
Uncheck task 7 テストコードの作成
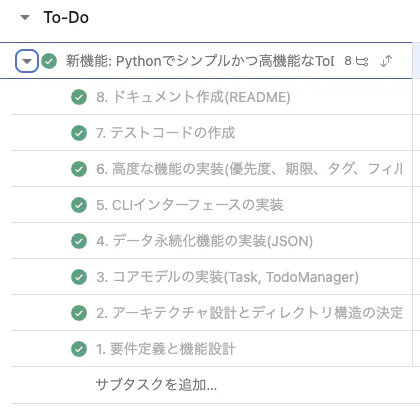point(79,133)
